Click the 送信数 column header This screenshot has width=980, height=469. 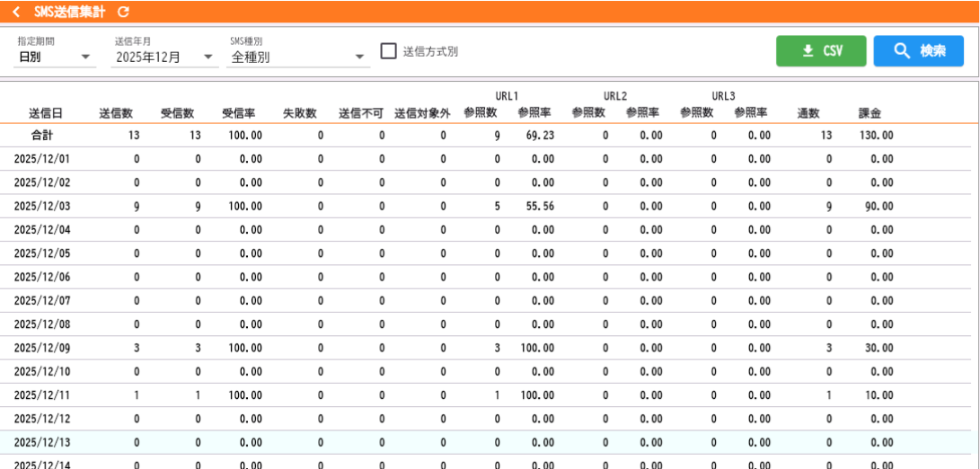click(116, 113)
